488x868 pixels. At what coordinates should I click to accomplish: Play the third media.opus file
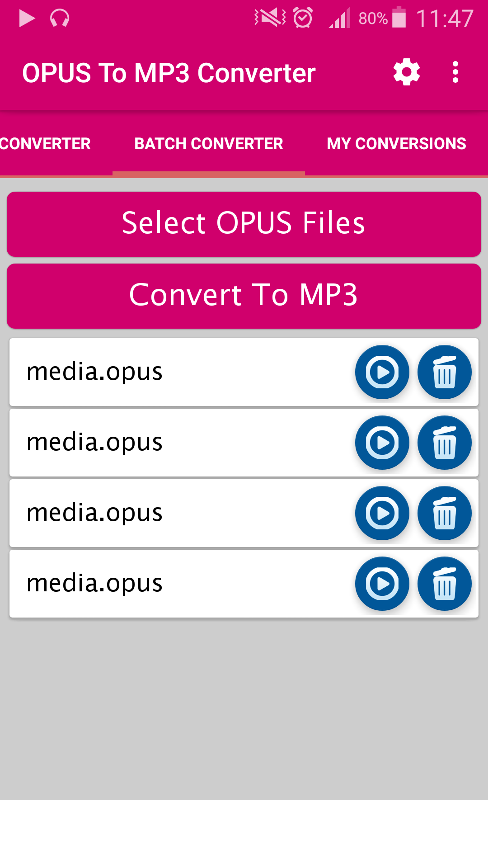pyautogui.click(x=382, y=513)
